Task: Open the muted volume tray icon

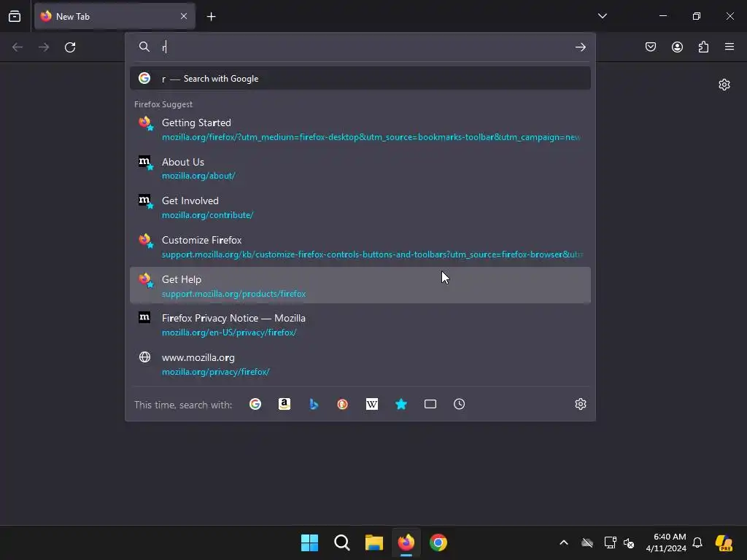Action: point(629,542)
